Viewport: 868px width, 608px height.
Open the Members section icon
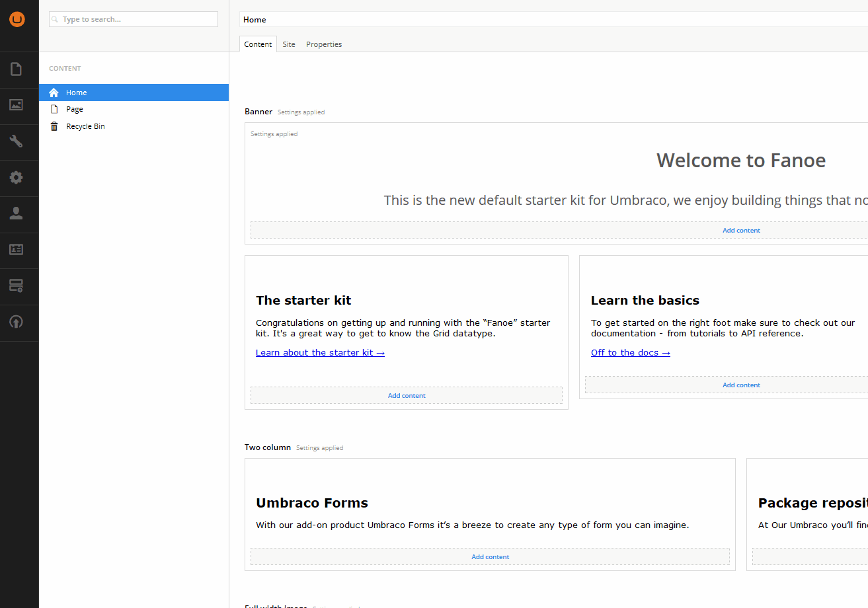coord(17,249)
